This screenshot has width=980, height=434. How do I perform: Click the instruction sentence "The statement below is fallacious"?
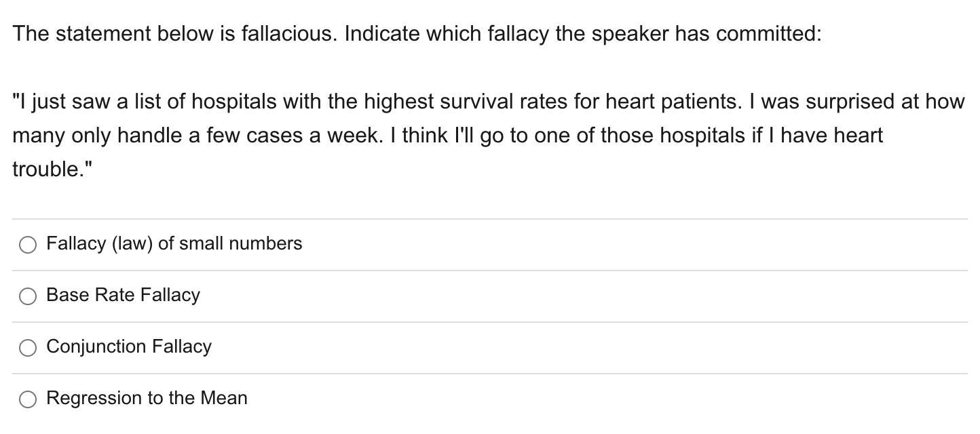click(x=174, y=33)
